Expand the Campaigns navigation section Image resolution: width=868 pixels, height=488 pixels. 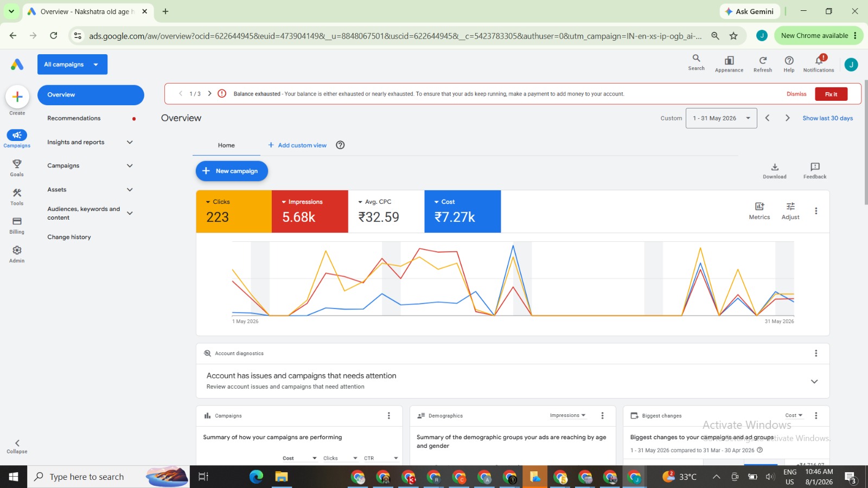coord(130,166)
